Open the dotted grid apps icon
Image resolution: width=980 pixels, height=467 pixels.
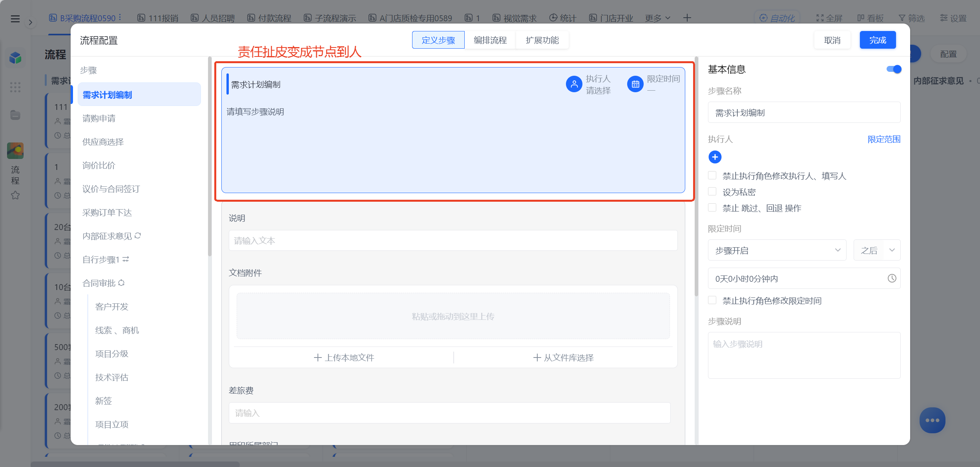click(x=15, y=87)
